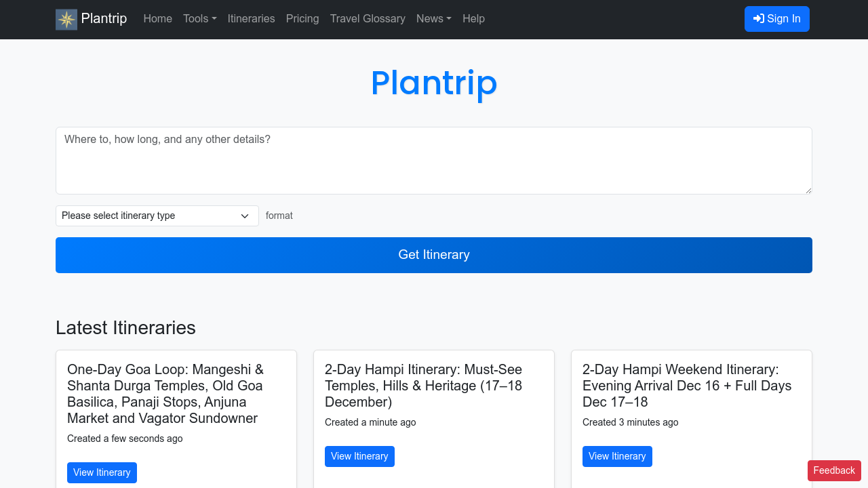868x488 pixels.
Task: Click the sign-in arrow icon on Sign In button
Action: (x=759, y=19)
